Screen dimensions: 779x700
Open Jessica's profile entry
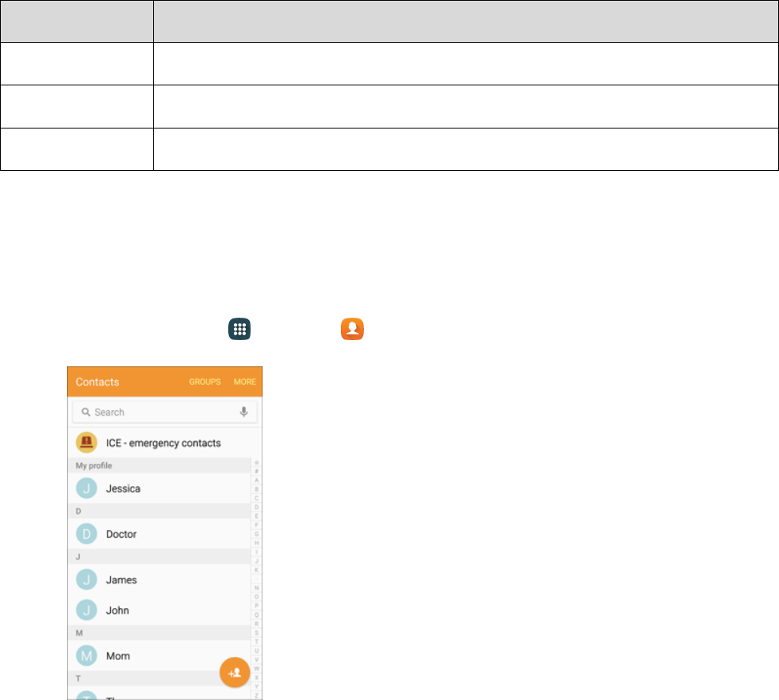pos(159,488)
